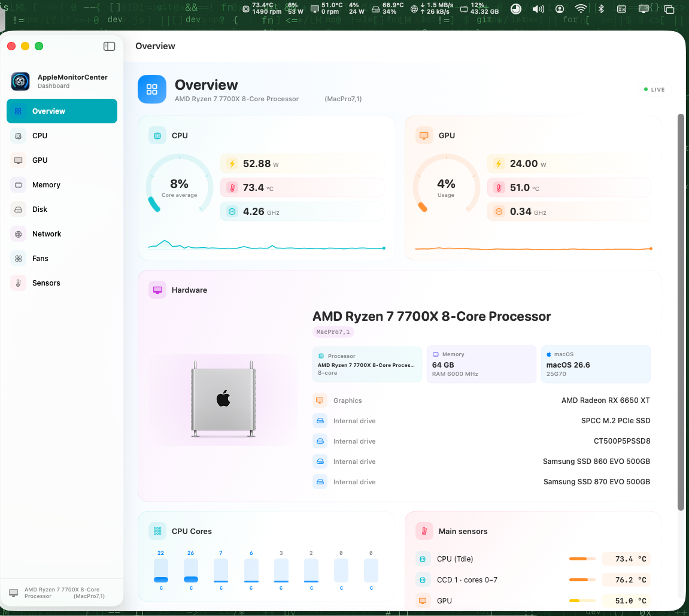Go to Memory in sidebar

tap(62, 185)
